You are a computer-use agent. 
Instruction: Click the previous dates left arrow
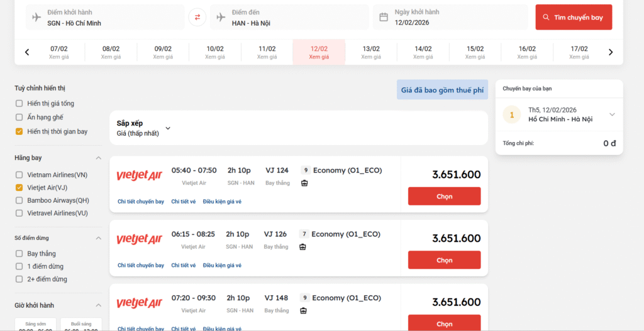[x=27, y=52]
